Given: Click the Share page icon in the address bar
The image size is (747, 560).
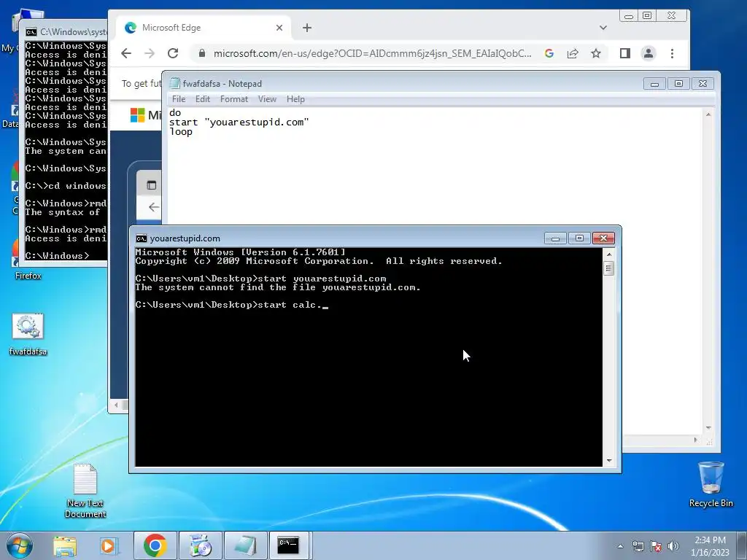Looking at the screenshot, I should tap(573, 53).
